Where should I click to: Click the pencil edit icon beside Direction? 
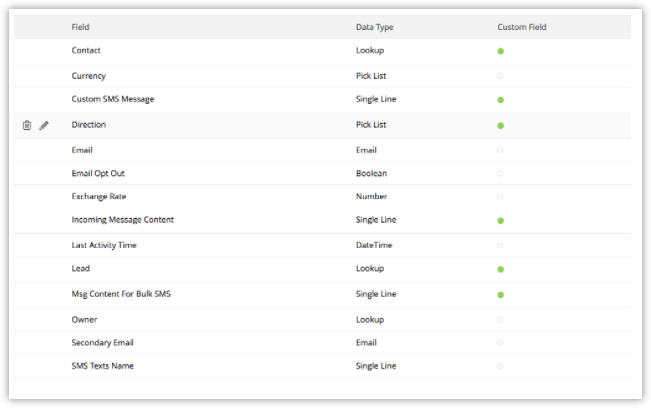pyautogui.click(x=44, y=125)
